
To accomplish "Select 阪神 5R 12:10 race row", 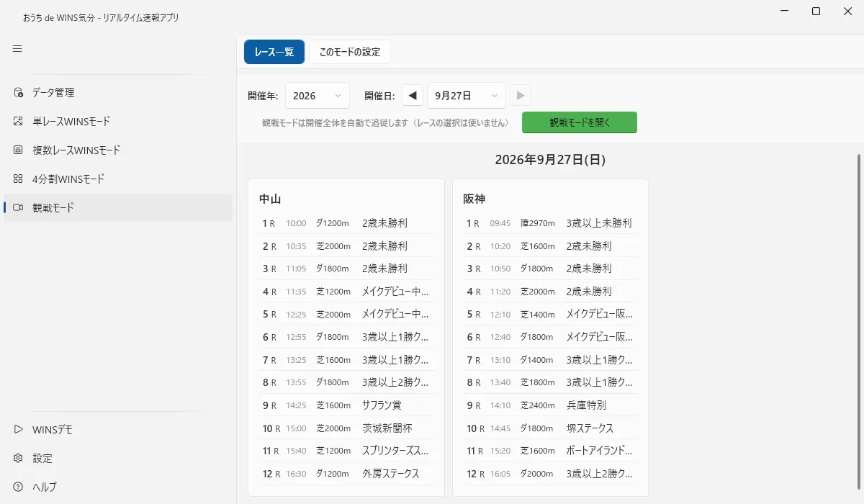I will point(551,314).
